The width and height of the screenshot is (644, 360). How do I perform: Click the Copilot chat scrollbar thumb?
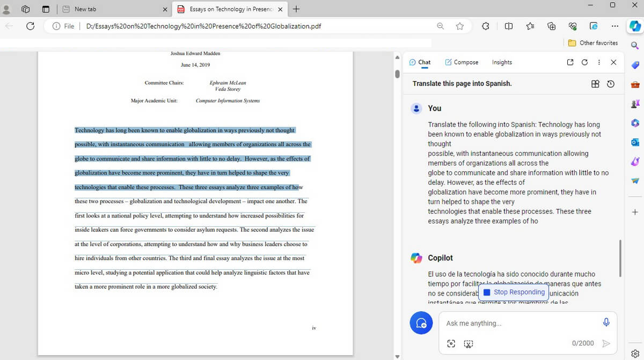click(x=620, y=258)
